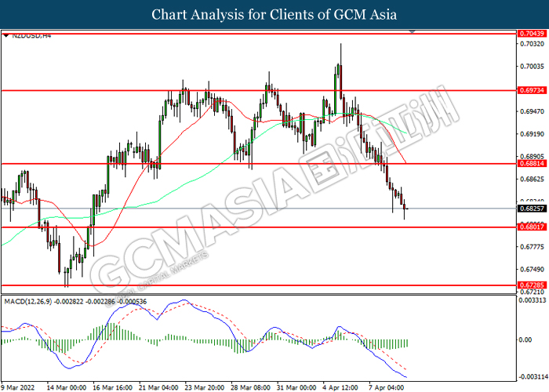
Task: Click the 21 Mar 04:00 time label
Action: [158, 388]
